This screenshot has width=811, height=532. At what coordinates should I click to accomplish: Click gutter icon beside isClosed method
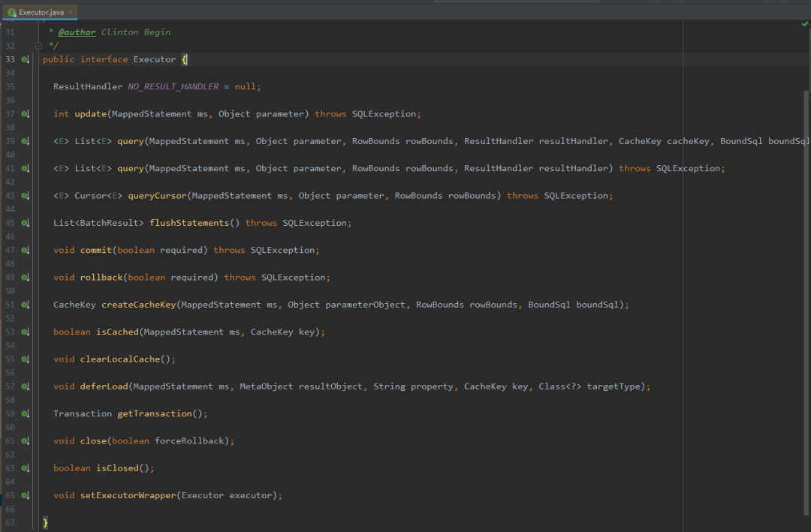(26, 468)
